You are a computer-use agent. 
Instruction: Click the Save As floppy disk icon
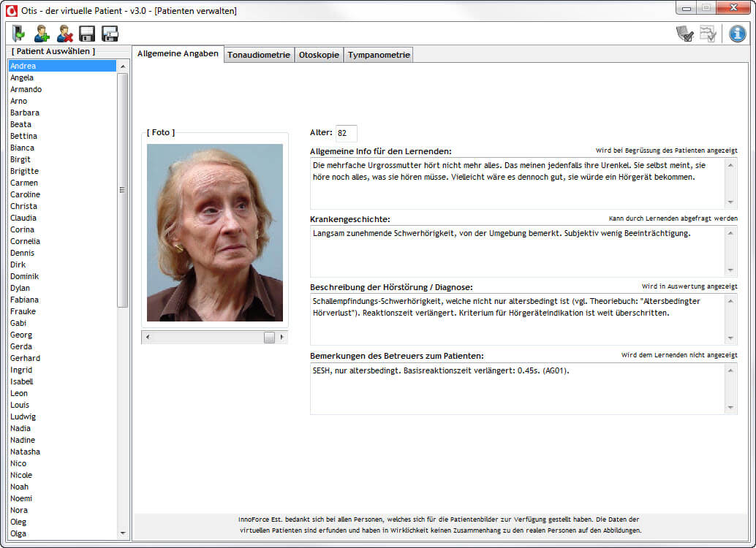pyautogui.click(x=110, y=33)
